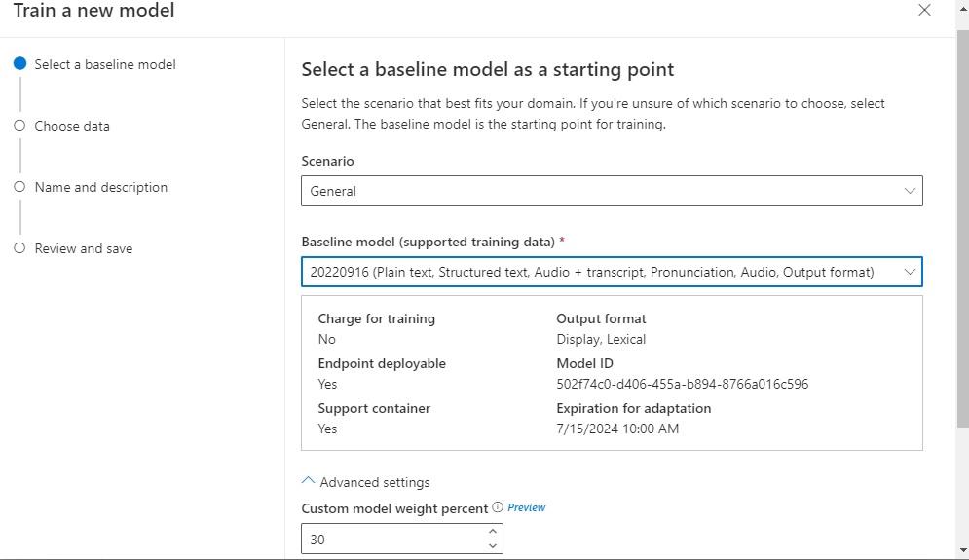This screenshot has width=969, height=560.
Task: Click the info icon beside Custom model weight percent
Action: coord(498,507)
